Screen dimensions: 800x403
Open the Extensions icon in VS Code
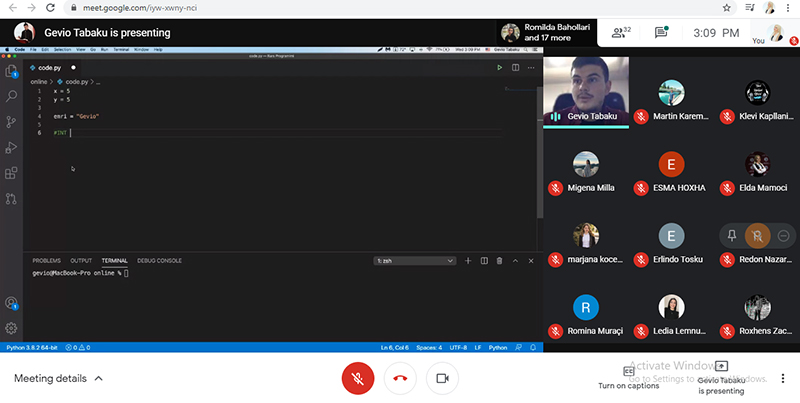coord(11,173)
